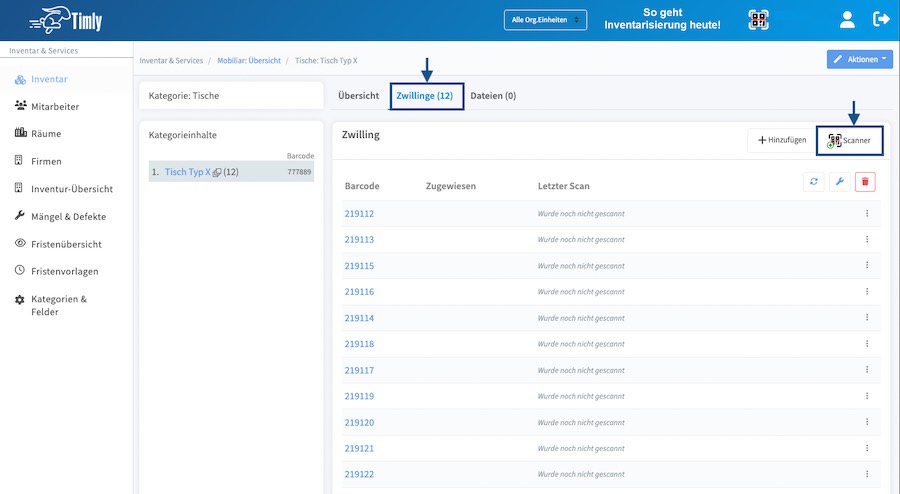Open the Scanner button
The height and width of the screenshot is (494, 900).
pos(849,141)
